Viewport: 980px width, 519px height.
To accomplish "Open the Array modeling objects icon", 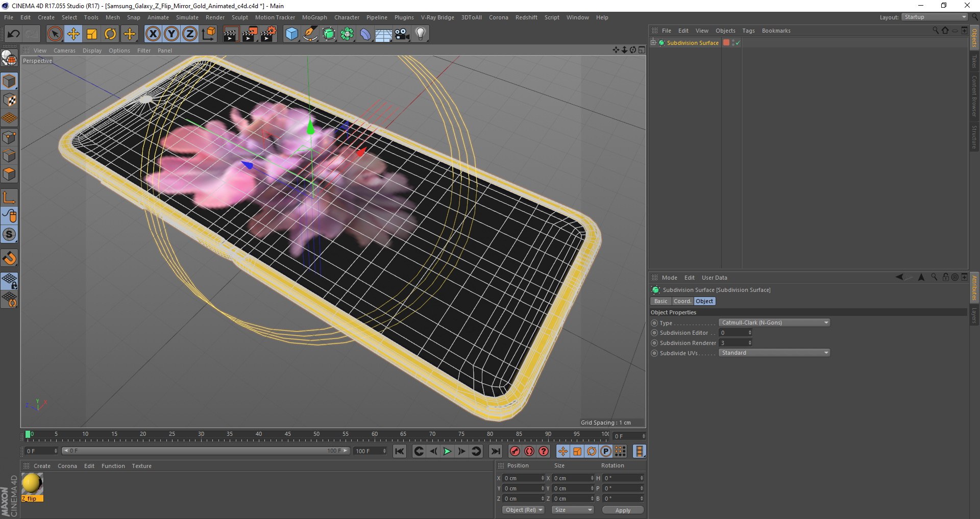I will coord(347,34).
